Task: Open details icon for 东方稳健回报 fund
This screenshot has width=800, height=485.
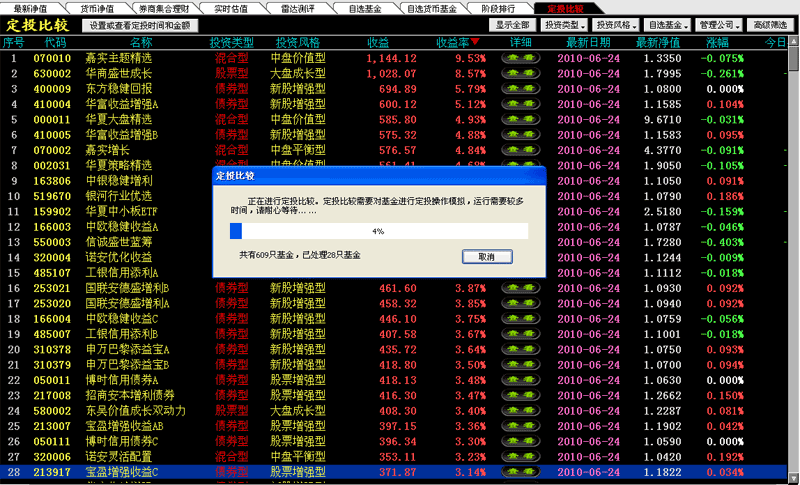Action: click(x=521, y=89)
